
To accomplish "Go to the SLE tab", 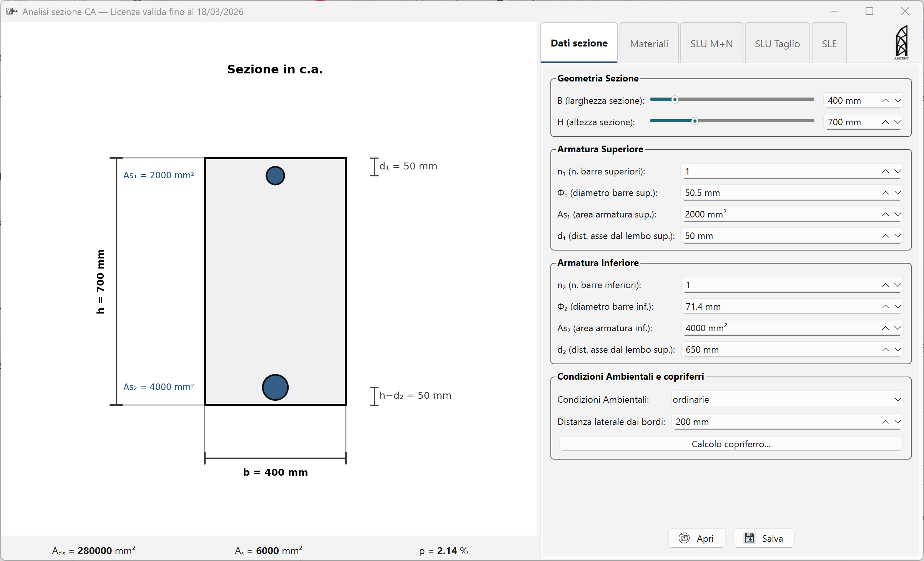I will click(x=829, y=44).
